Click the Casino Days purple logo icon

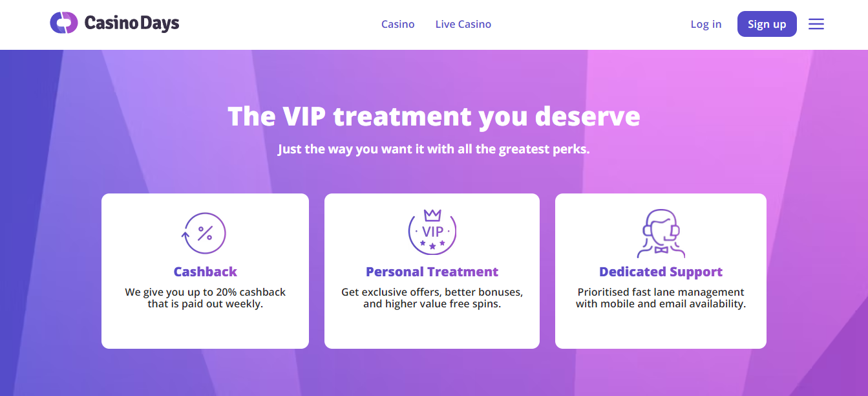pyautogui.click(x=63, y=23)
